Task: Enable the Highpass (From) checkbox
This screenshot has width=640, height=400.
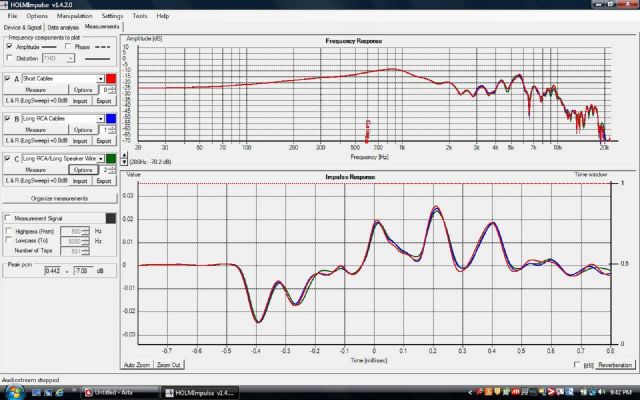Action: [x=8, y=231]
